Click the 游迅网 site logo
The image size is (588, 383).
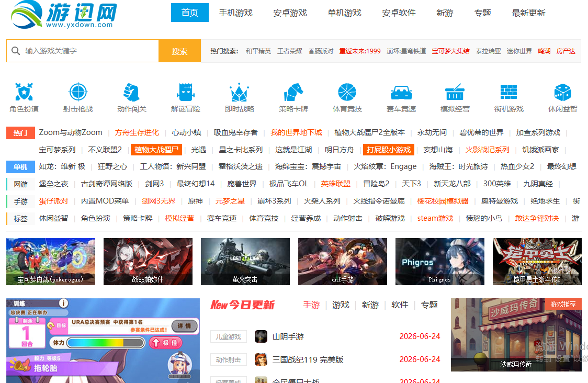click(64, 15)
